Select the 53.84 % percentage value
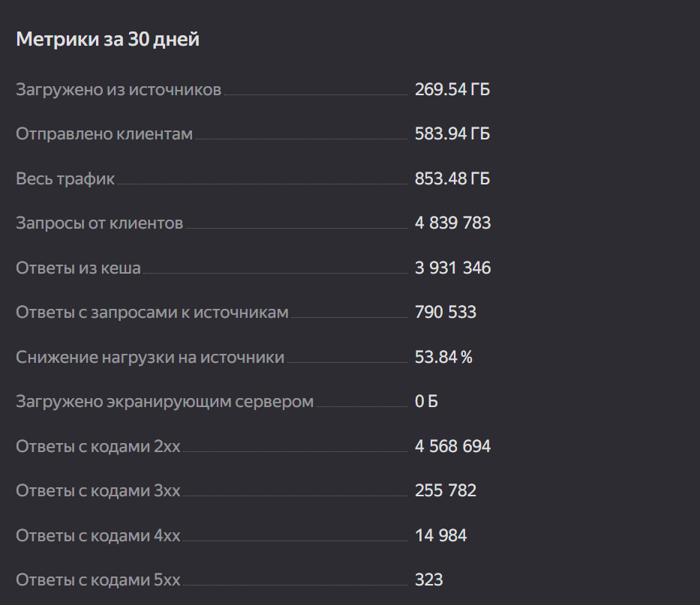The height and width of the screenshot is (605, 700). (x=443, y=358)
